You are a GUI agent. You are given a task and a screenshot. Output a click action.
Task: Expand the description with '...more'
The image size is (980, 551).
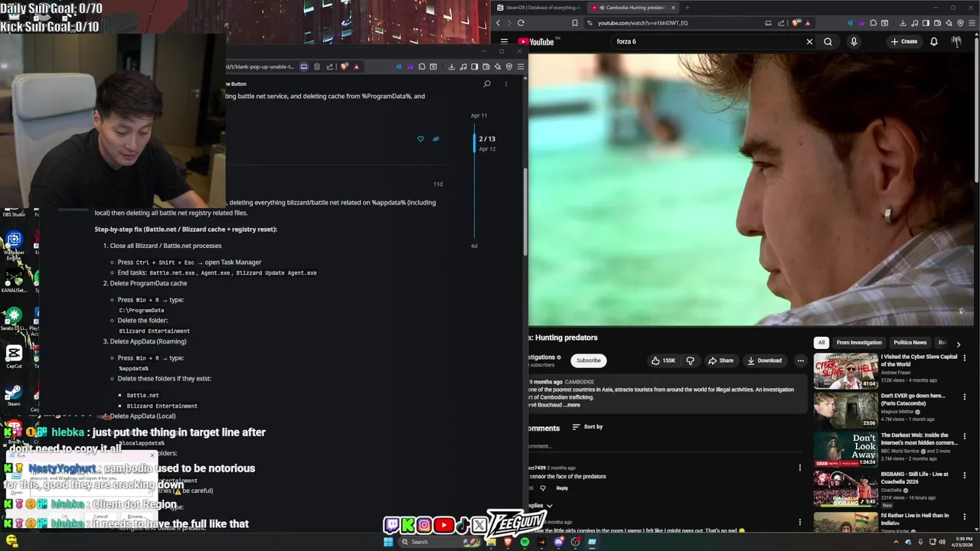[572, 405]
